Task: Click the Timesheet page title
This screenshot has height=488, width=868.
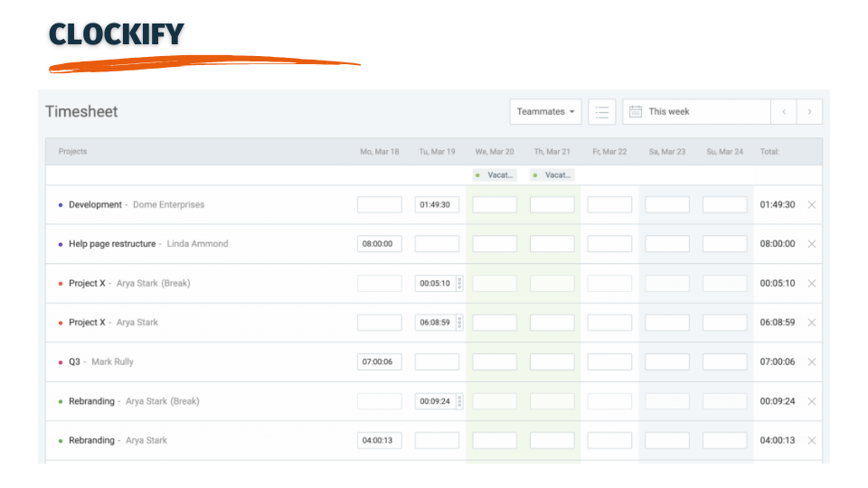Action: click(x=81, y=112)
